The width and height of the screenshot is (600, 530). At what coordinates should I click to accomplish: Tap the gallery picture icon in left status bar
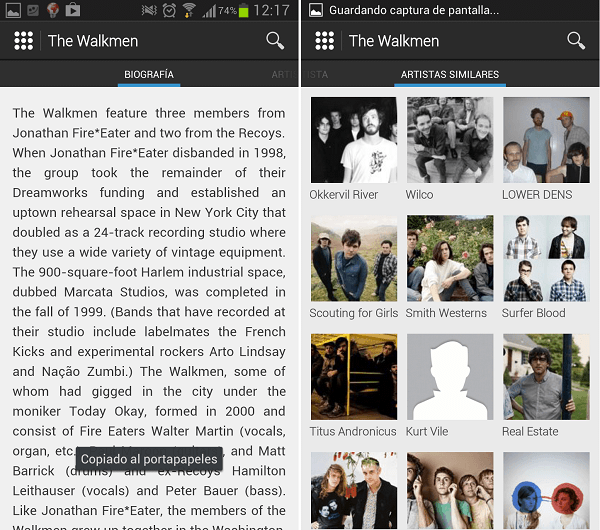click(13, 10)
